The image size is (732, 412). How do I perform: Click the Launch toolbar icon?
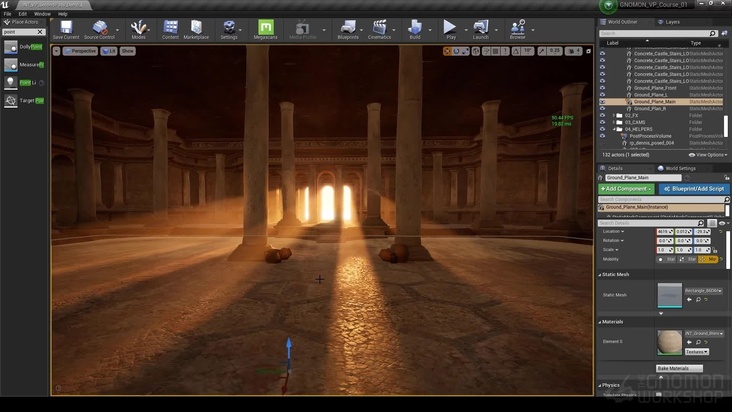(x=480, y=28)
